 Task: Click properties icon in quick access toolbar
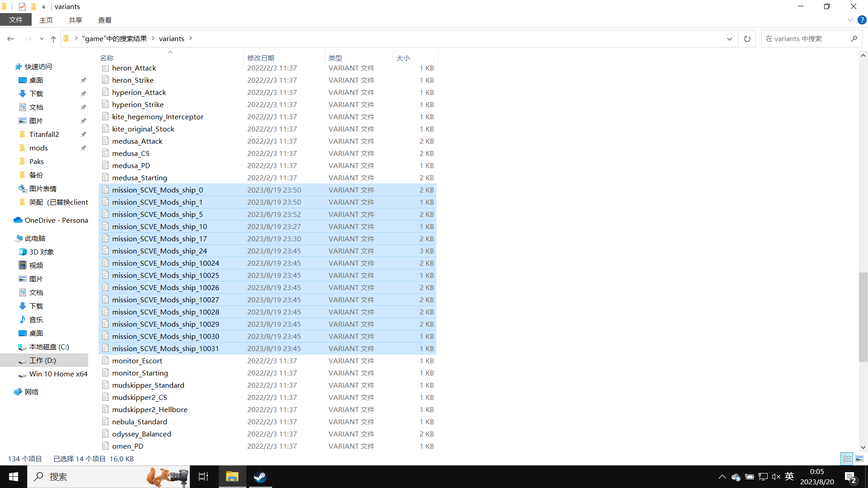[x=22, y=6]
